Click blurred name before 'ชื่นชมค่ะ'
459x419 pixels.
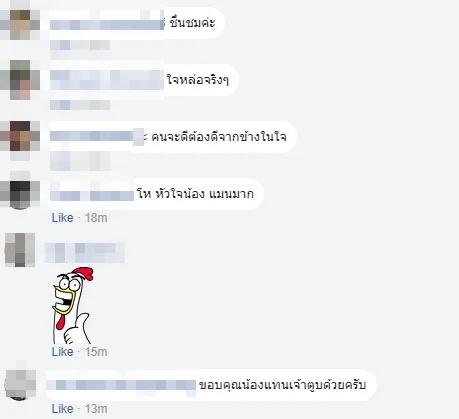(x=107, y=23)
